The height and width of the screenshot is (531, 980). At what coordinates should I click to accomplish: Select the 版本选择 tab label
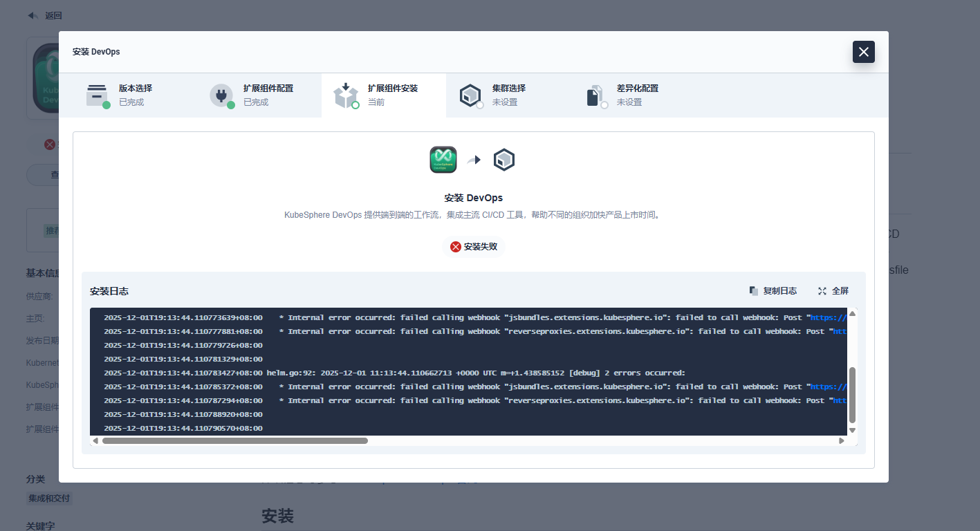tap(136, 88)
